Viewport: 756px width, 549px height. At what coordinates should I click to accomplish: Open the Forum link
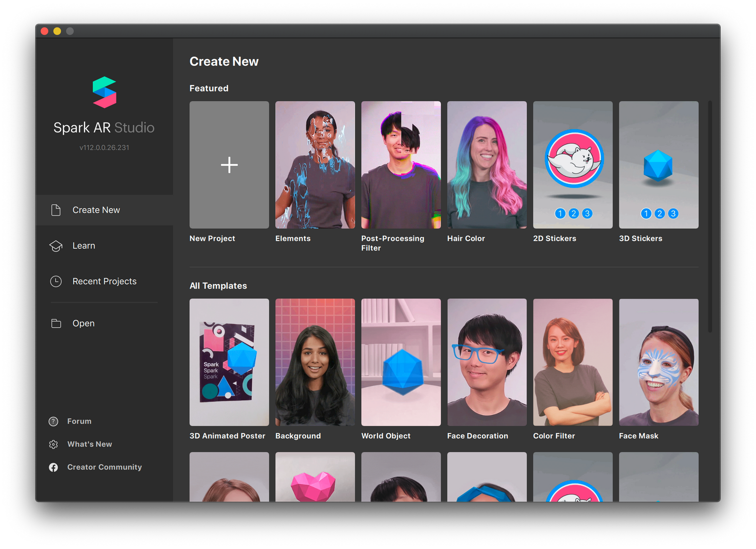(79, 421)
